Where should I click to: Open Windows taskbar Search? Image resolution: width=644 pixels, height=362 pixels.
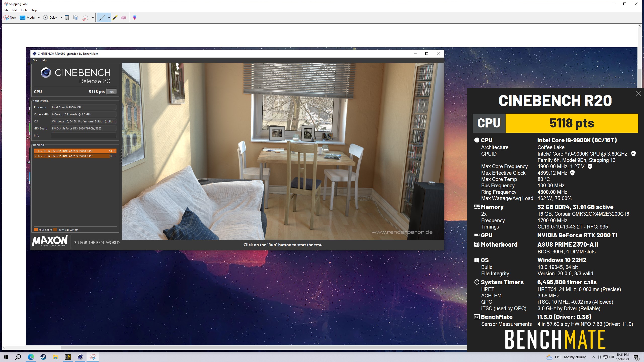point(18,357)
